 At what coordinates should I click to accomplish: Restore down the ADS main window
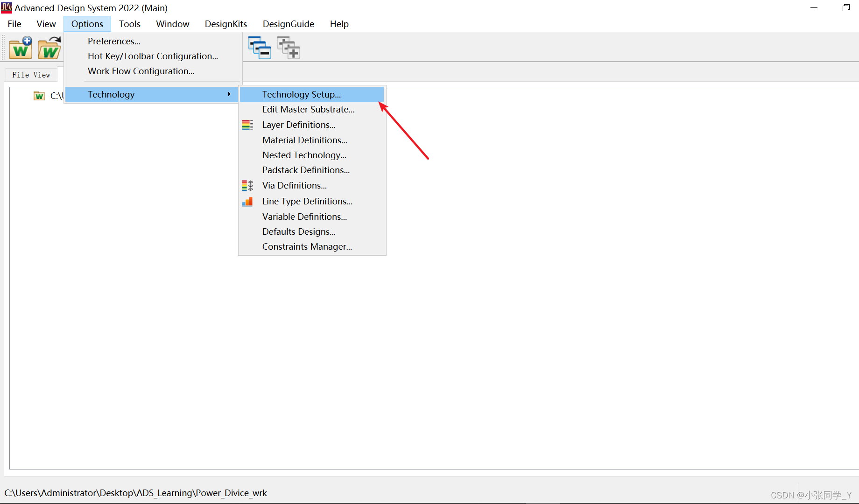click(x=846, y=8)
